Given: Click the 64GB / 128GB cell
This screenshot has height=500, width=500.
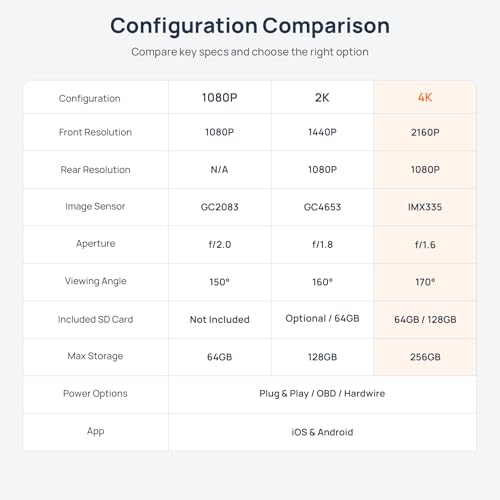Looking at the screenshot, I should (425, 319).
